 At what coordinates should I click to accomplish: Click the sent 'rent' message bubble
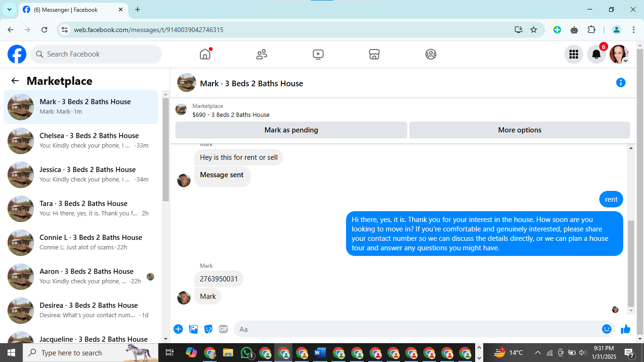(611, 199)
